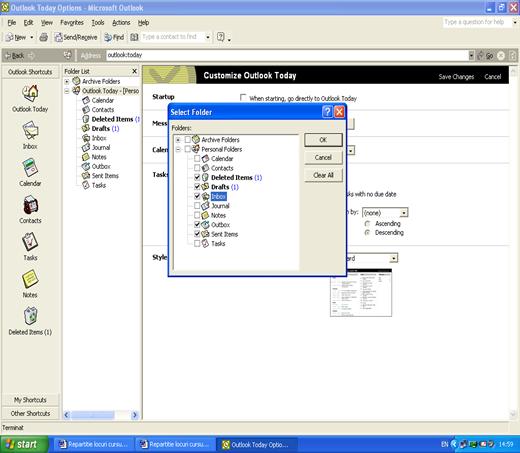Open the '(none)' sort-by dropdown
This screenshot has width=520, height=453.
click(404, 213)
